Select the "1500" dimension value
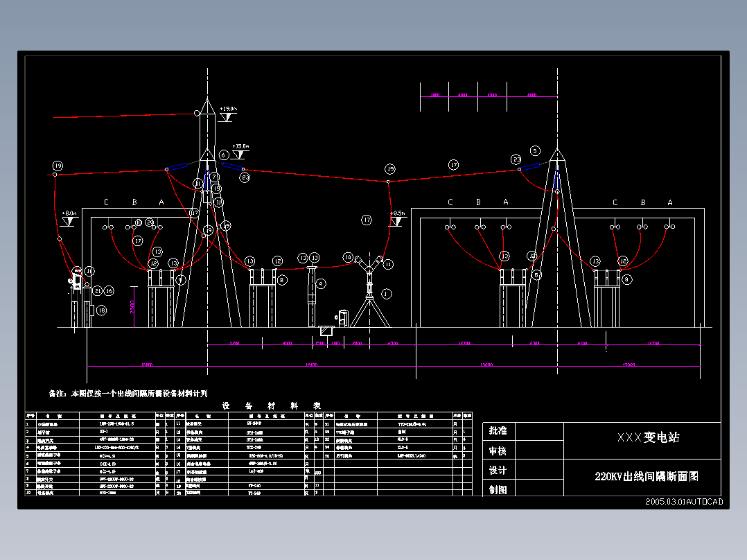Viewport: 747px width, 560px height. [319, 343]
